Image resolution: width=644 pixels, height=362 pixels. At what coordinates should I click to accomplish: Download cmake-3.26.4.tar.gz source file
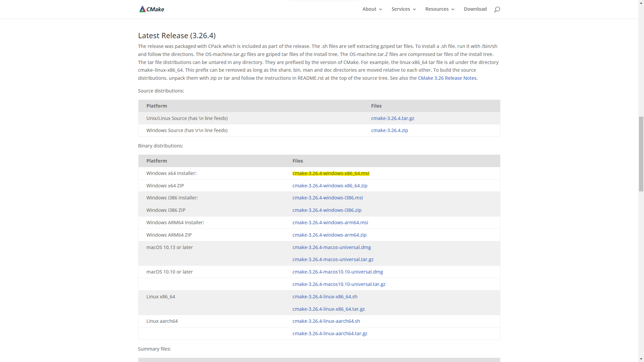point(392,118)
